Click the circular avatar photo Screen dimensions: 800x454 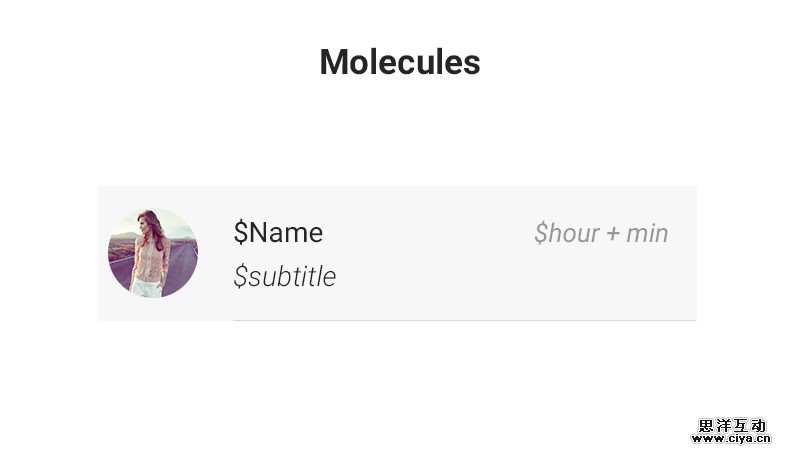(153, 253)
